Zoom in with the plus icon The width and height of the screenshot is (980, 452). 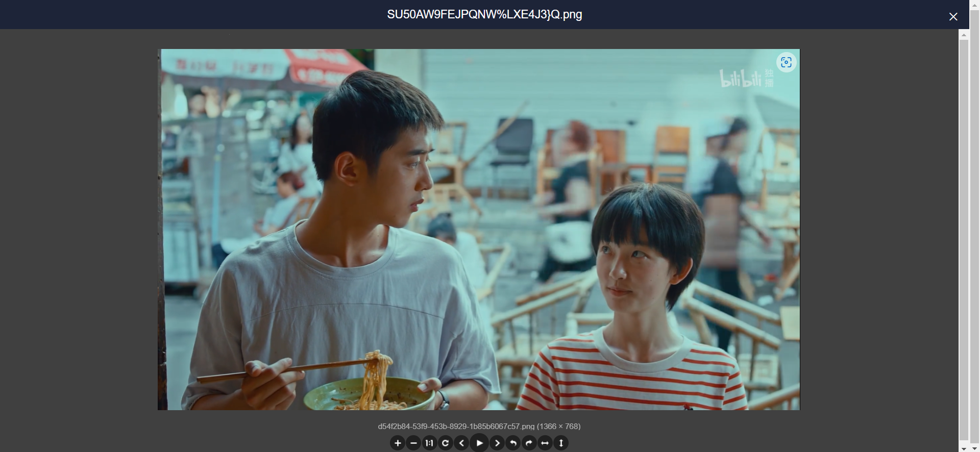(x=398, y=443)
